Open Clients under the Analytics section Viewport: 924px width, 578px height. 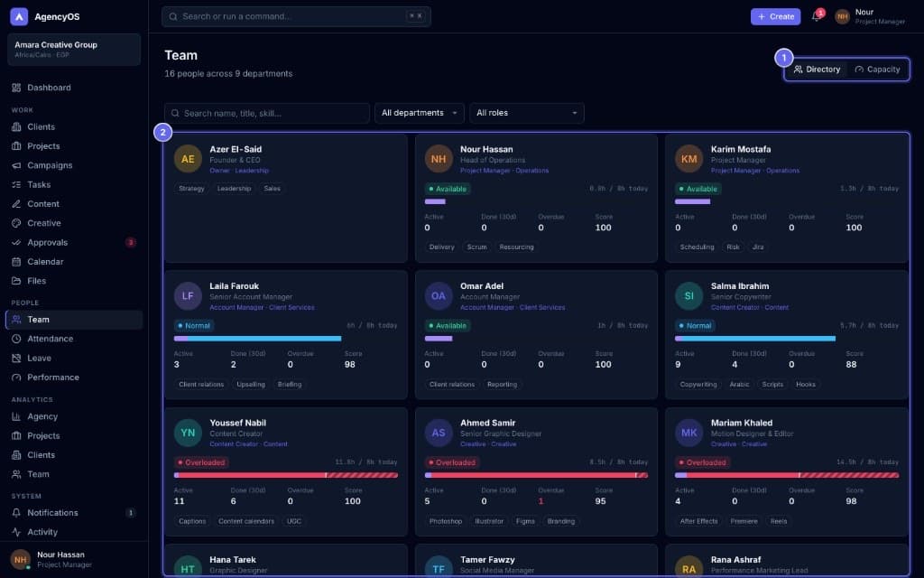point(74,455)
